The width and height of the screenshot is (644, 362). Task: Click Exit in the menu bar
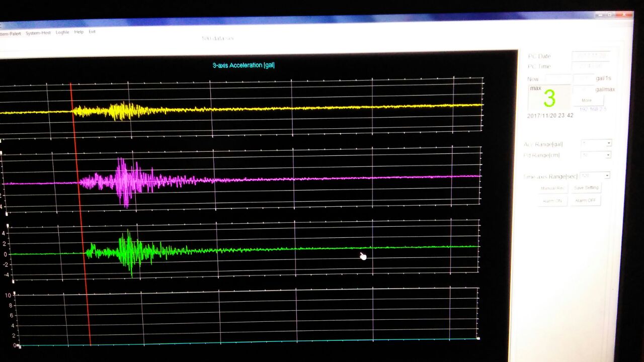tap(92, 32)
